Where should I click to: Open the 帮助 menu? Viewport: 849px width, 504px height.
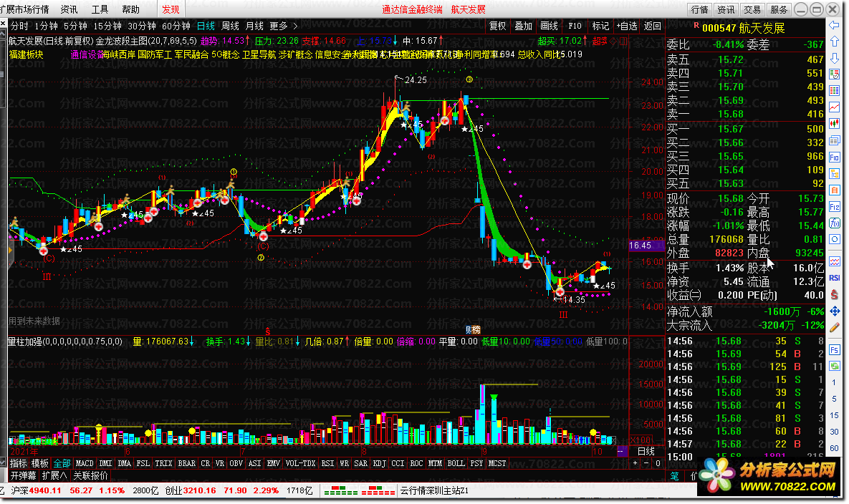pyautogui.click(x=130, y=9)
